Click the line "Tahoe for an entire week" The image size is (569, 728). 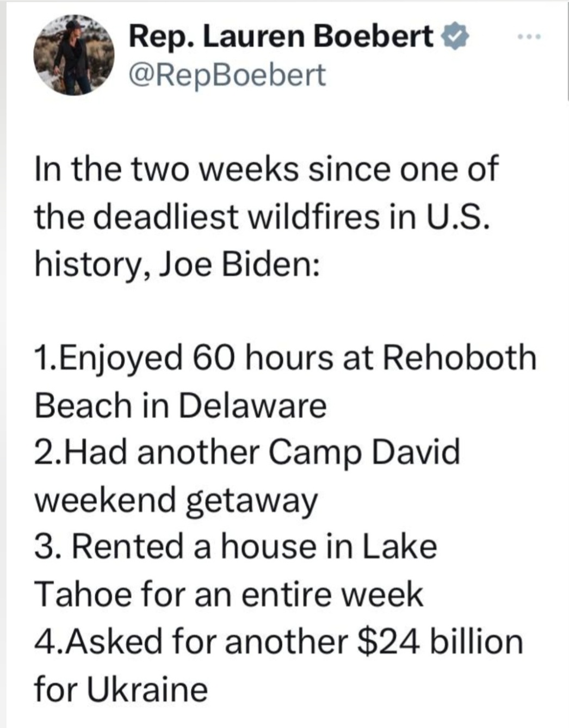pos(229,594)
